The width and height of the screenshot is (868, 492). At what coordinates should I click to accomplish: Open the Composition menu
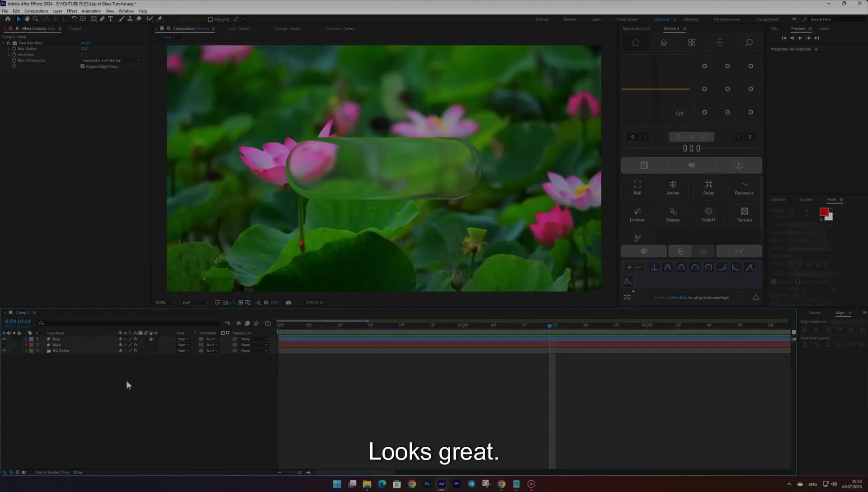[x=36, y=11]
